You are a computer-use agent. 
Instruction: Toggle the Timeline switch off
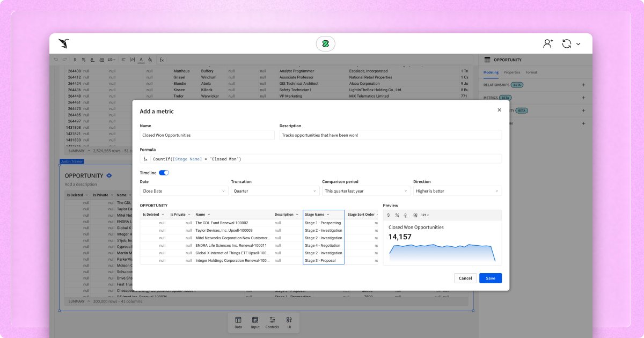point(164,173)
